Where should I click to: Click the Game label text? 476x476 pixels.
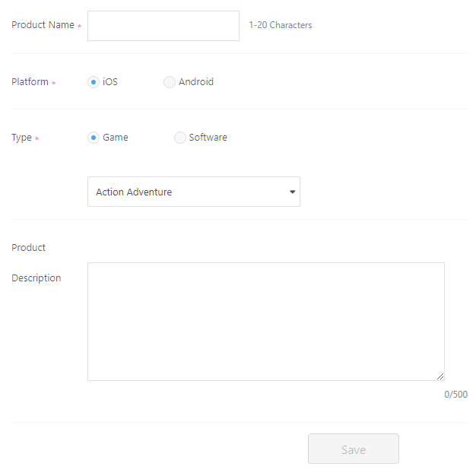(116, 138)
